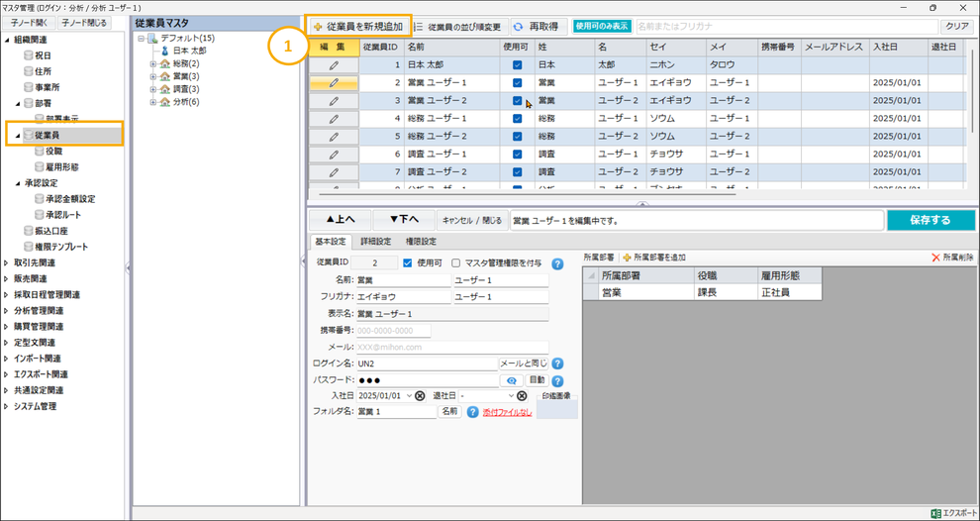This screenshot has height=521, width=980.
Task: Open the 入社日 date dropdown
Action: point(409,396)
